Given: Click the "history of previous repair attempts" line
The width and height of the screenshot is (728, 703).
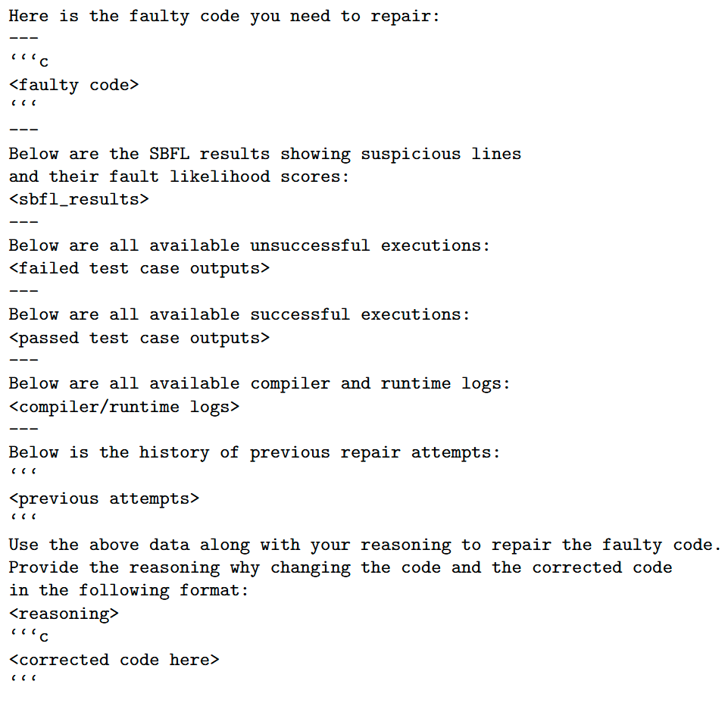Looking at the screenshot, I should pos(255,452).
